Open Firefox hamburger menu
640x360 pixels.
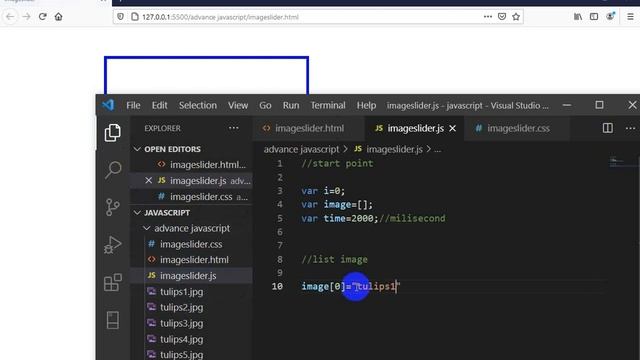click(631, 17)
